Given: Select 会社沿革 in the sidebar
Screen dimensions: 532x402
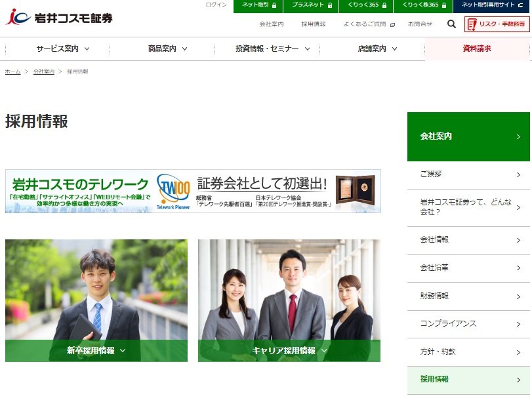Looking at the screenshot, I should (468, 268).
